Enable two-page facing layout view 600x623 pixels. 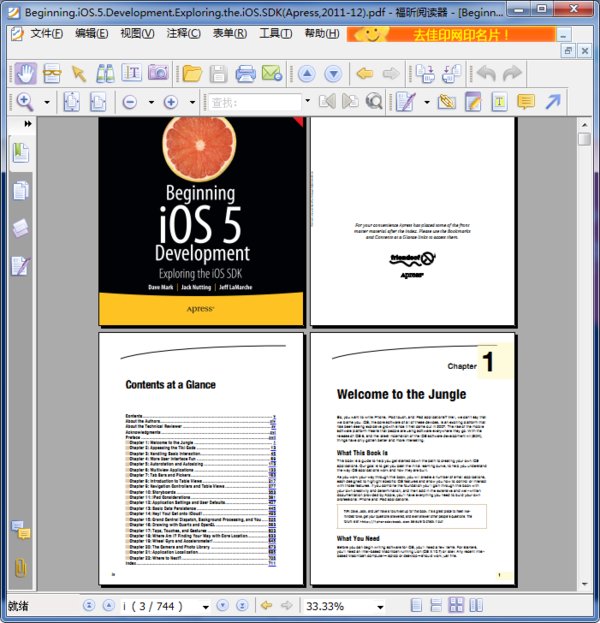pyautogui.click(x=456, y=605)
